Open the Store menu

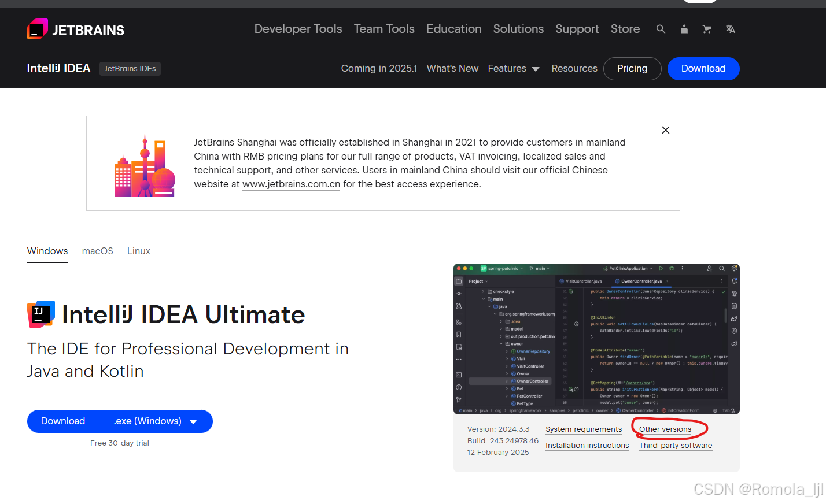(625, 29)
